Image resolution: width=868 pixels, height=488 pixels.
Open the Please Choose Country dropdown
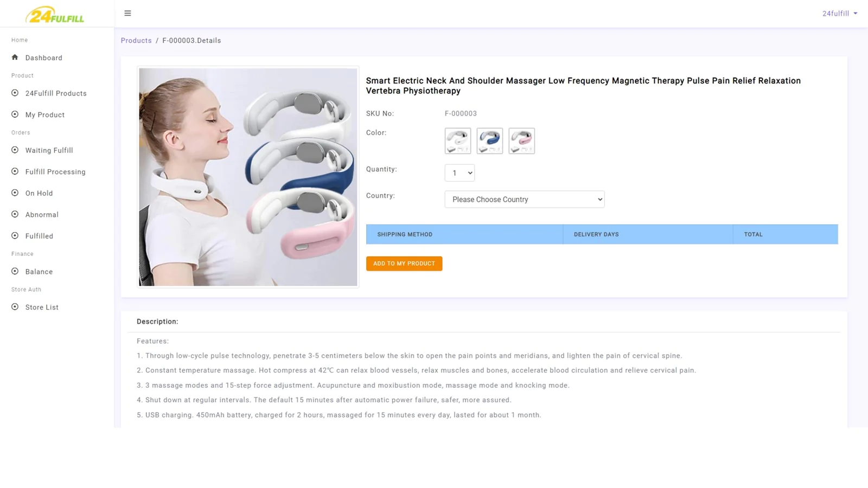tap(525, 199)
